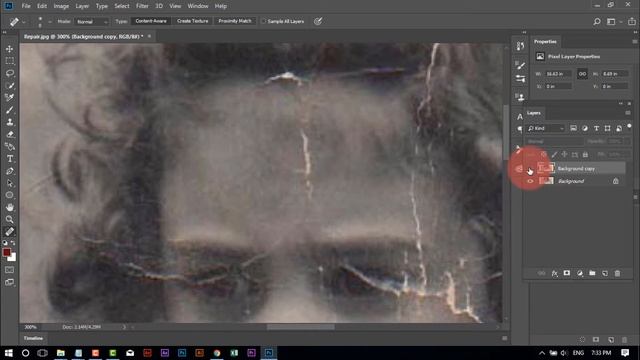Create a new layer icon
640x360 pixels.
click(x=605, y=273)
